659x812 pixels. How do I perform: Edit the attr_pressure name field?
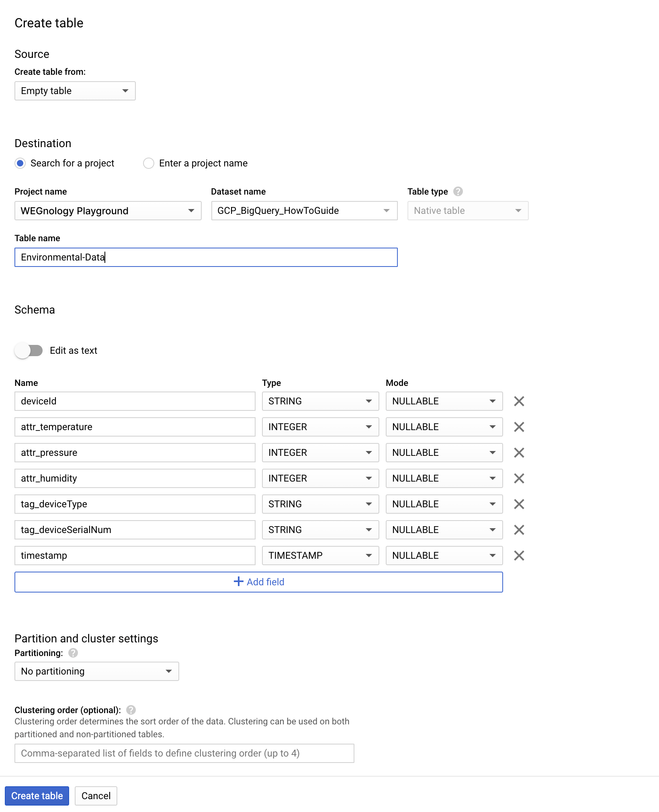135,453
